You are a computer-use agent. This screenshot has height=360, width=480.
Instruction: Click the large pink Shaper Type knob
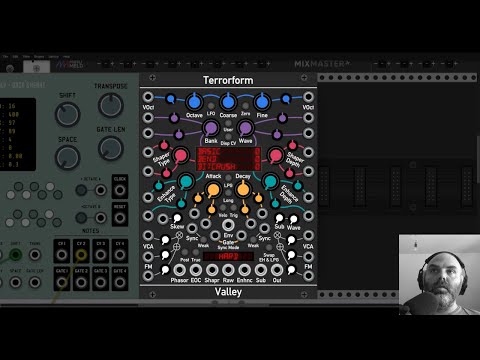[x=180, y=155]
